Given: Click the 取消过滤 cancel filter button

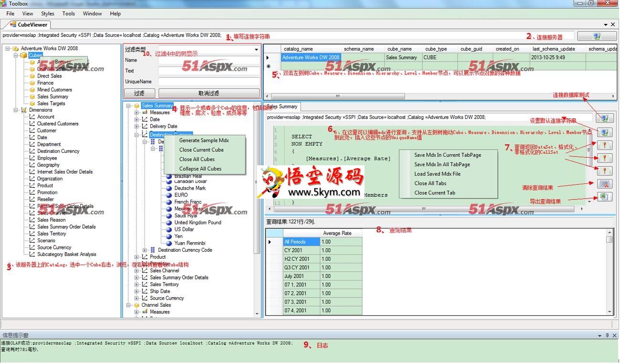Looking at the screenshot, I should point(209,93).
